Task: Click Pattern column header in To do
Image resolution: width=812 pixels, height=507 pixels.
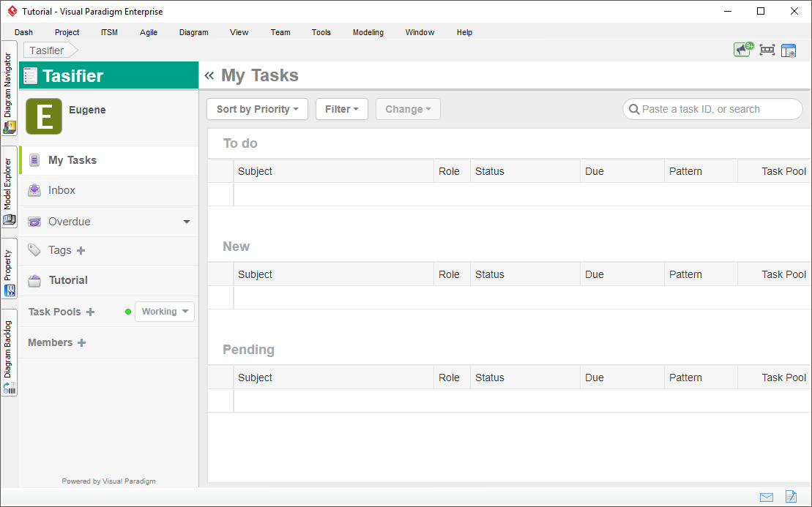Action: [701, 171]
